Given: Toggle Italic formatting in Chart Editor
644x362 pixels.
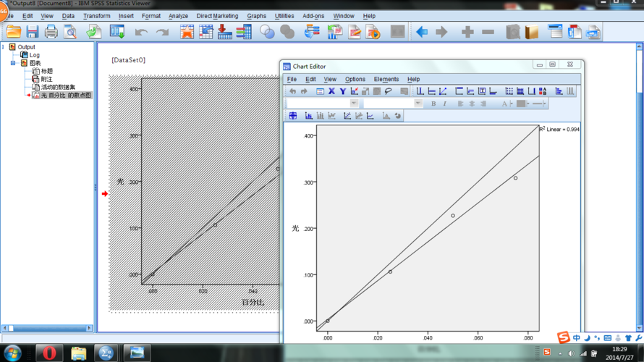Looking at the screenshot, I should (445, 104).
